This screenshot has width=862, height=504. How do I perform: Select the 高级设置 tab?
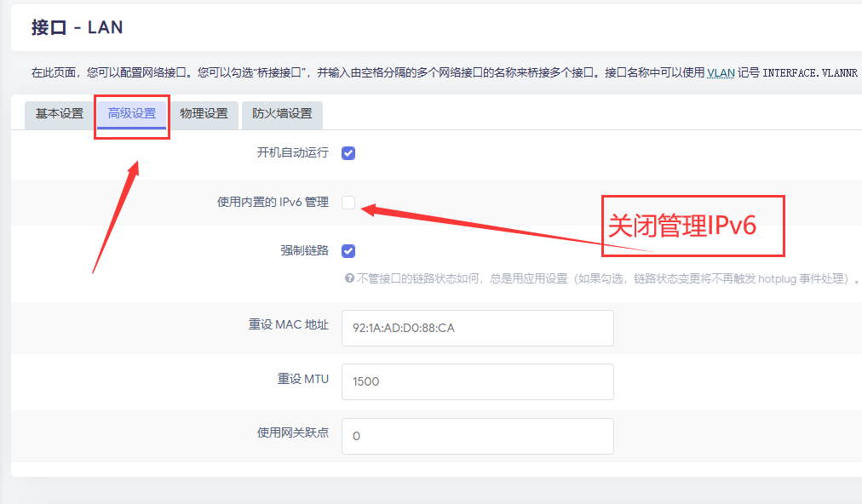(132, 113)
